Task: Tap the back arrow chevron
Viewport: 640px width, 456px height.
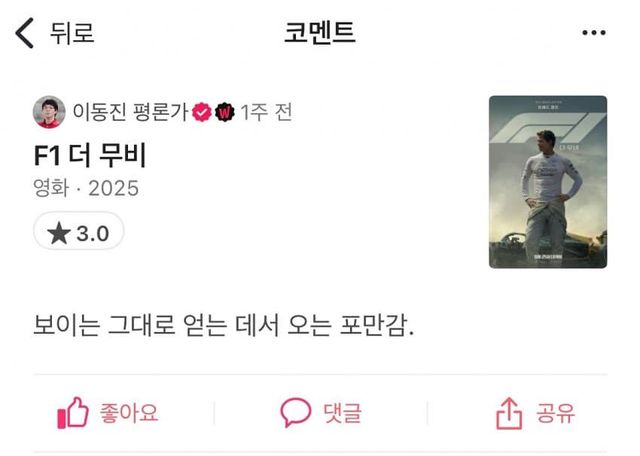Action: point(24,33)
